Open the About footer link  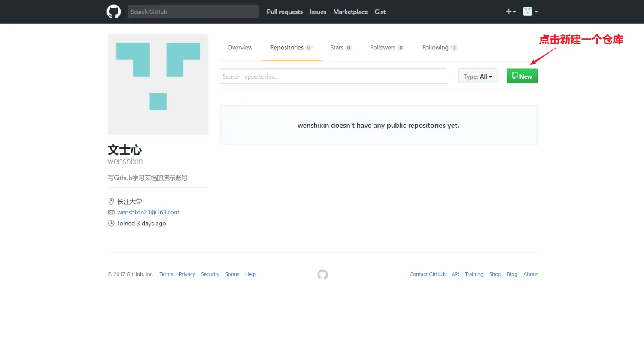pyautogui.click(x=531, y=274)
